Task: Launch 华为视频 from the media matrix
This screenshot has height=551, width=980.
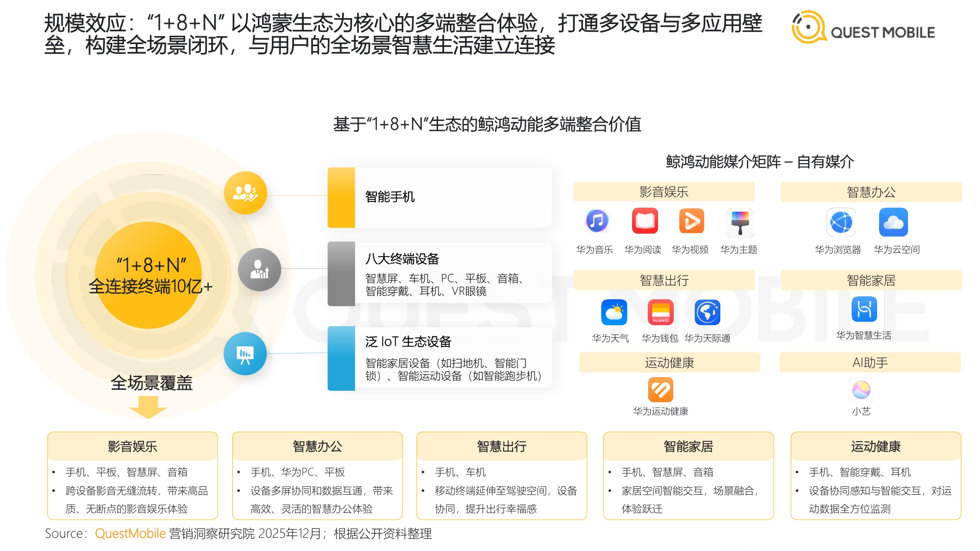Action: (692, 221)
